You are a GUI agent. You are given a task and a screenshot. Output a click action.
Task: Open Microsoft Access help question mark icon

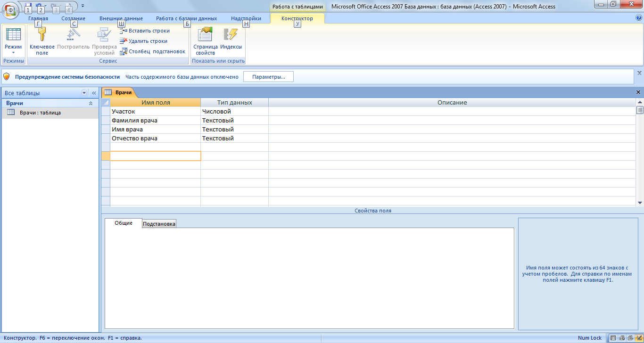click(639, 18)
